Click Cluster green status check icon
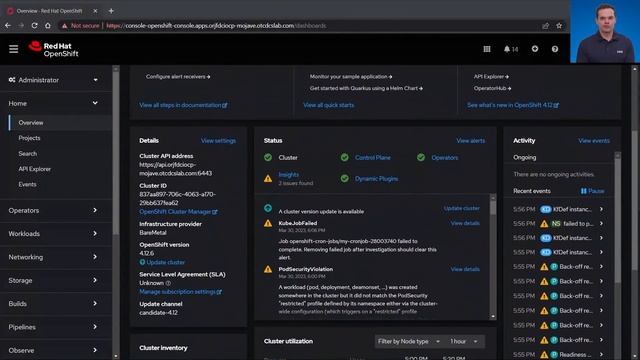Screen dimensions: 640x360 pyautogui.click(x=268, y=157)
